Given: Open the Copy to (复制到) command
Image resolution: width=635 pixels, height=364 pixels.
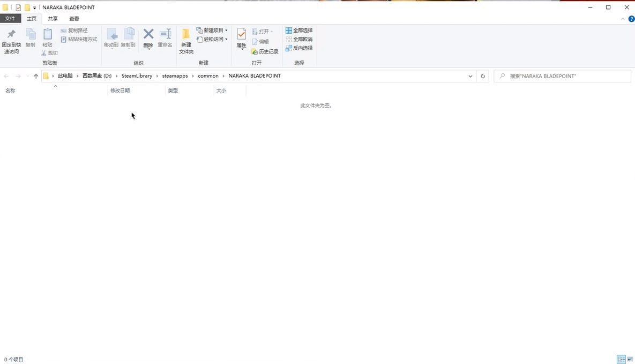Looking at the screenshot, I should click(x=128, y=38).
